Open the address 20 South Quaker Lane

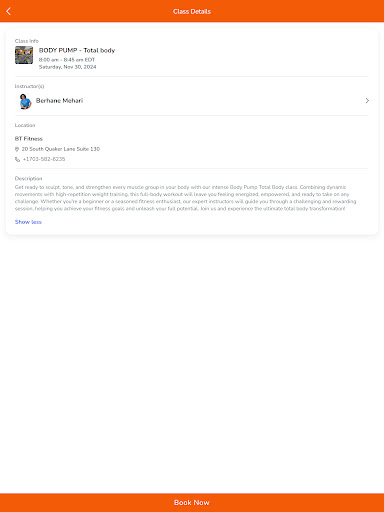(x=61, y=149)
